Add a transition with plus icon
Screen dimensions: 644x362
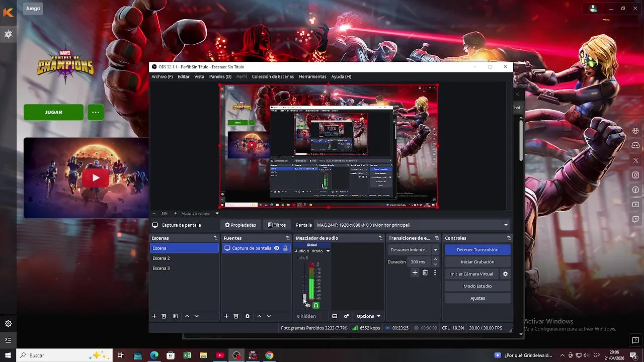click(x=415, y=273)
